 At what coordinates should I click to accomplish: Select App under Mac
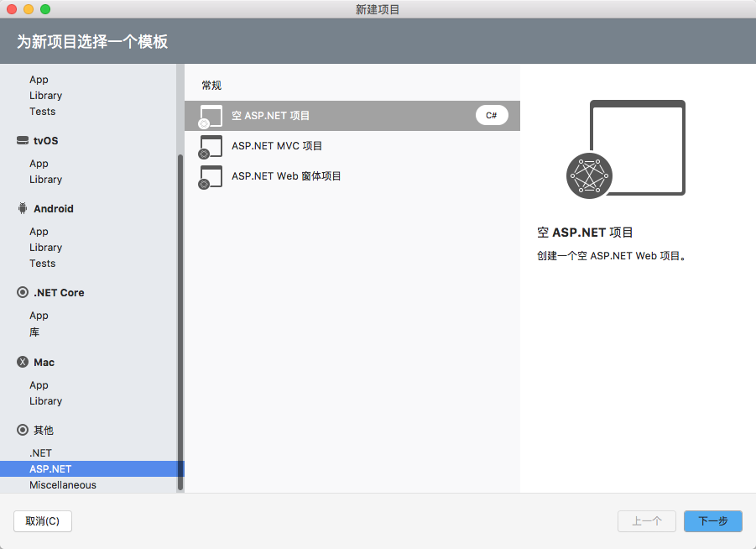[x=39, y=385]
